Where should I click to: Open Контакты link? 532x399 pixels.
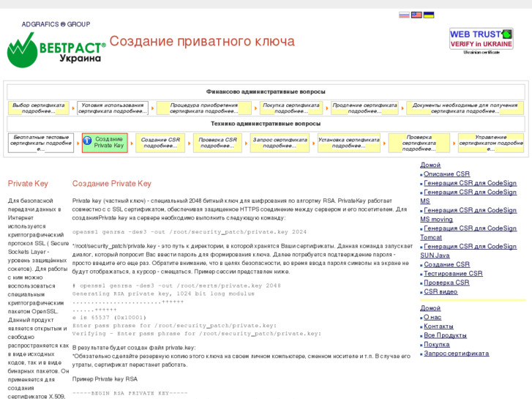click(438, 327)
